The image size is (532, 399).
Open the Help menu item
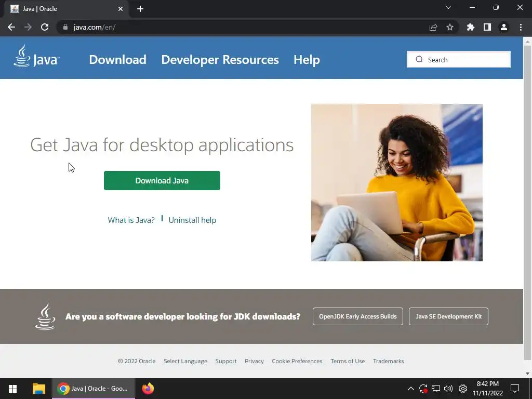tap(307, 60)
